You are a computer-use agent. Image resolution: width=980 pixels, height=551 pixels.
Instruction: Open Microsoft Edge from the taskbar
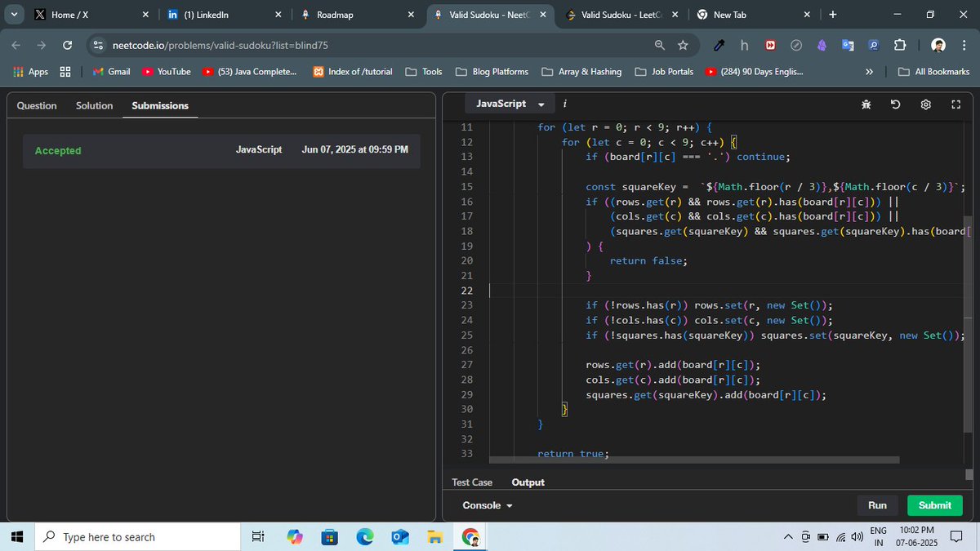point(365,537)
